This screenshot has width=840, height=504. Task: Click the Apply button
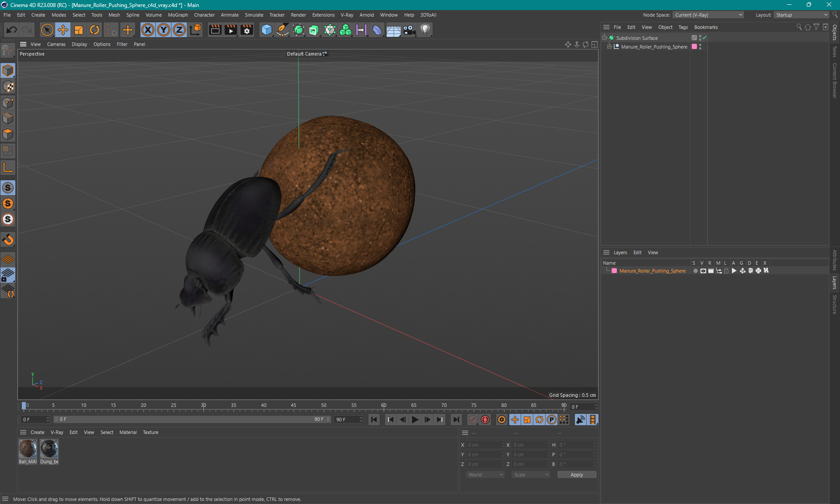click(x=577, y=475)
